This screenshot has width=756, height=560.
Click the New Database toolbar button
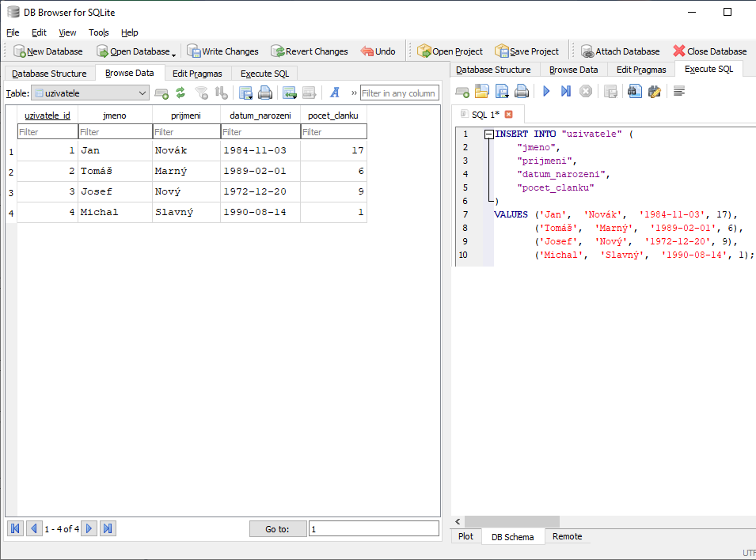click(47, 51)
